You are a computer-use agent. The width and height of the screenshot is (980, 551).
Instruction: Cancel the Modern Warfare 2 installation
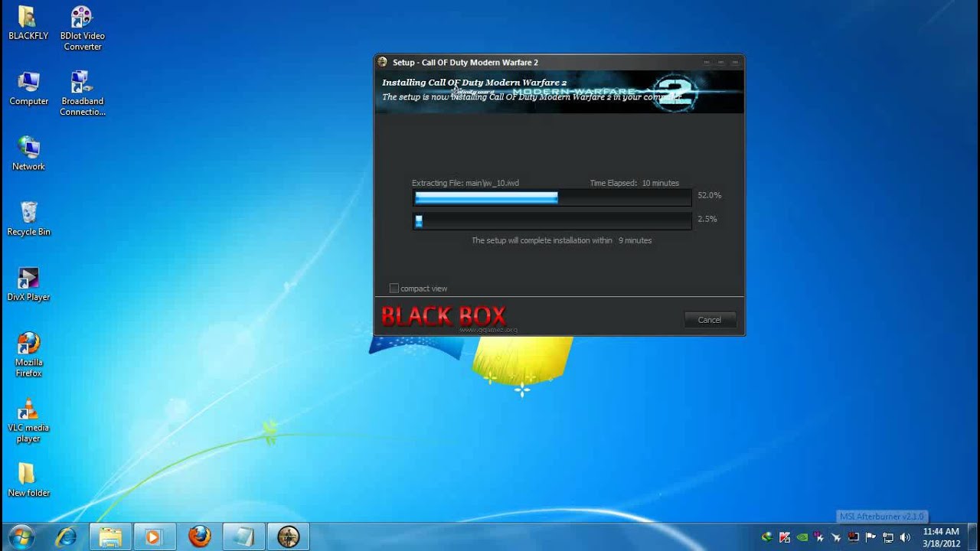[x=710, y=320]
